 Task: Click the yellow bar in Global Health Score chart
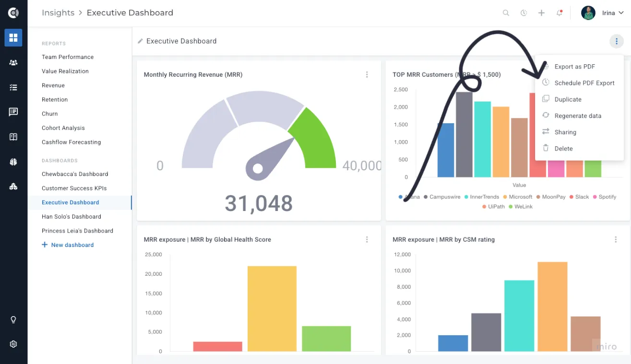(272, 309)
